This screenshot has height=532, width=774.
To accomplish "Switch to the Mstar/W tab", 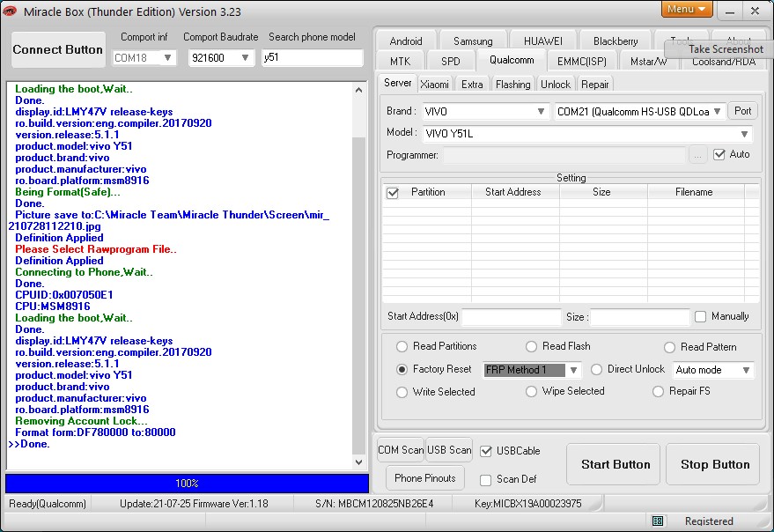I will click(x=648, y=62).
